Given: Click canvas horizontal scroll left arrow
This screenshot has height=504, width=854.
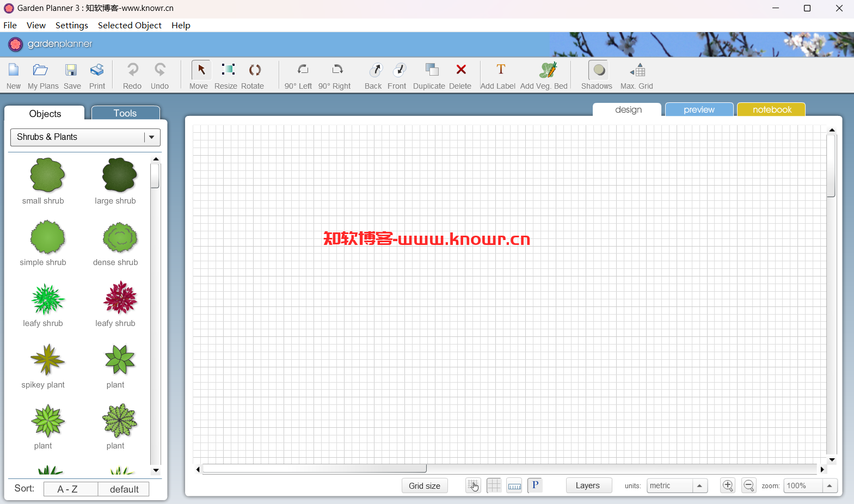Looking at the screenshot, I should click(x=198, y=469).
